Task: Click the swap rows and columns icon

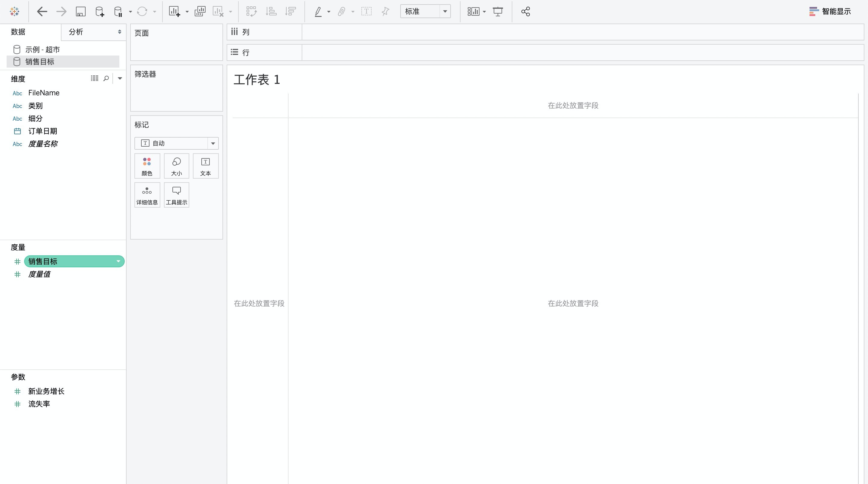Action: pos(251,11)
